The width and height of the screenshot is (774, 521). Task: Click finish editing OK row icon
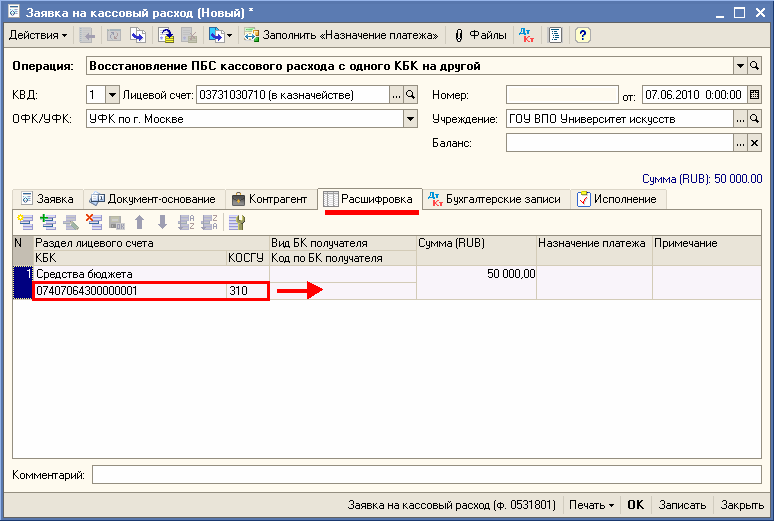coord(116,223)
